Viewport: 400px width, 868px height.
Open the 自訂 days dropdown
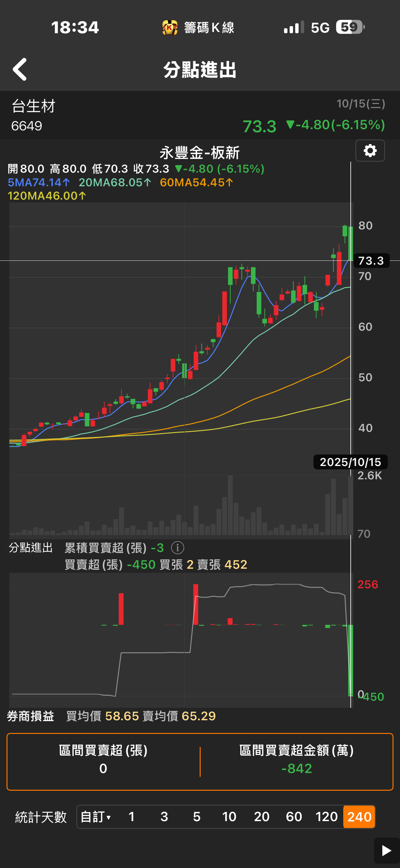[96, 817]
